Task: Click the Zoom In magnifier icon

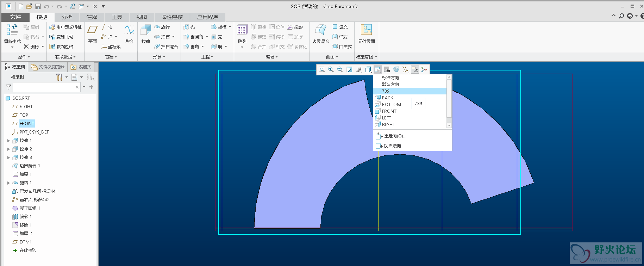Action: pyautogui.click(x=331, y=69)
